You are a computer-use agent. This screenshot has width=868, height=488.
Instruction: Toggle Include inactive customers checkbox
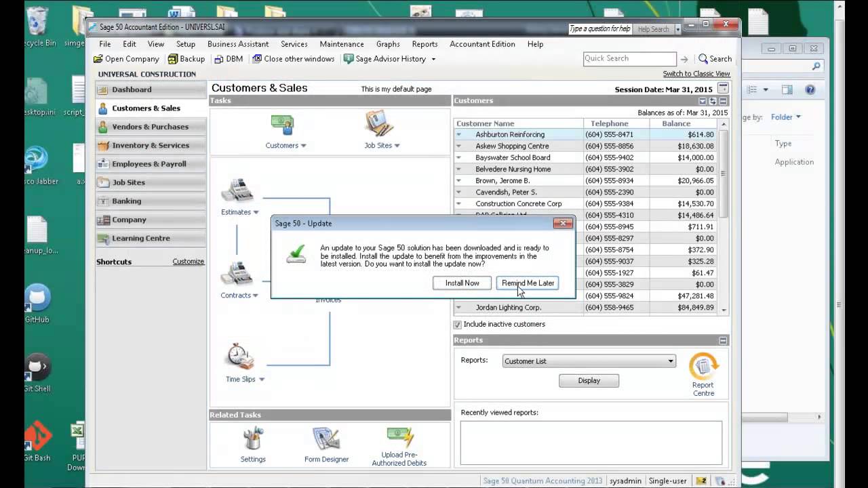[458, 325]
